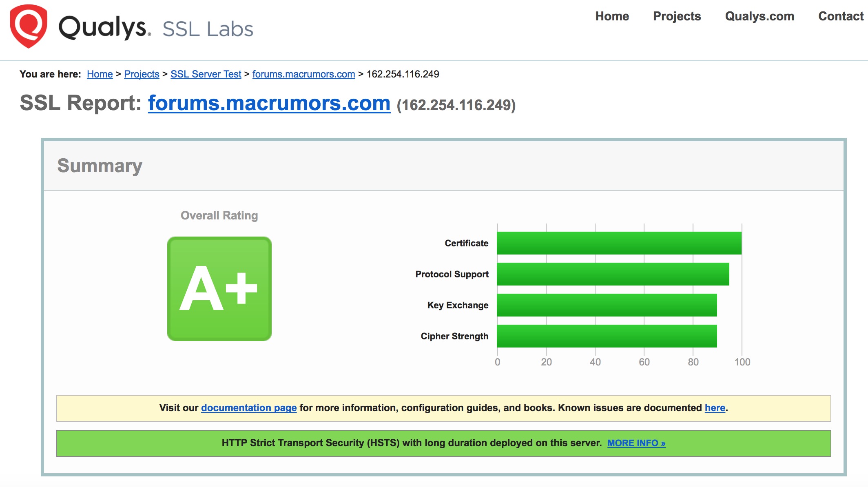
Task: Open SSL Server Test breadcrumb link
Action: (206, 74)
